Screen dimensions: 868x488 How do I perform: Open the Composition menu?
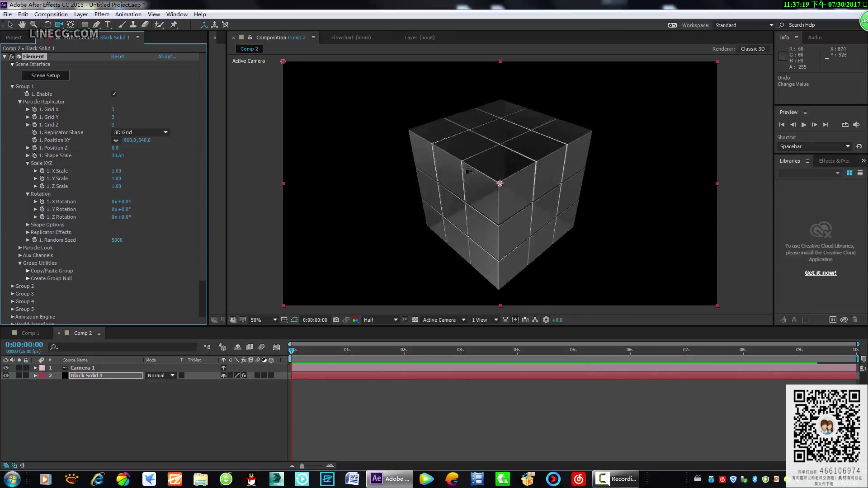pyautogui.click(x=51, y=14)
